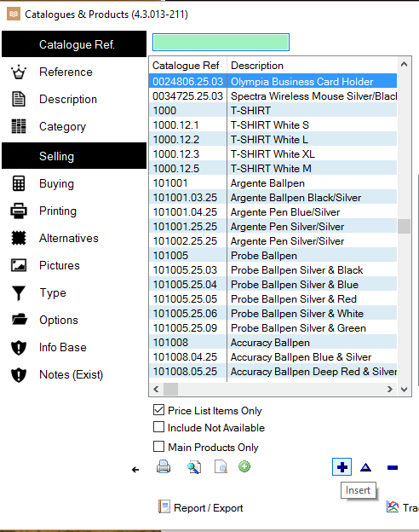Click the magnifier search document icon

pyautogui.click(x=194, y=467)
